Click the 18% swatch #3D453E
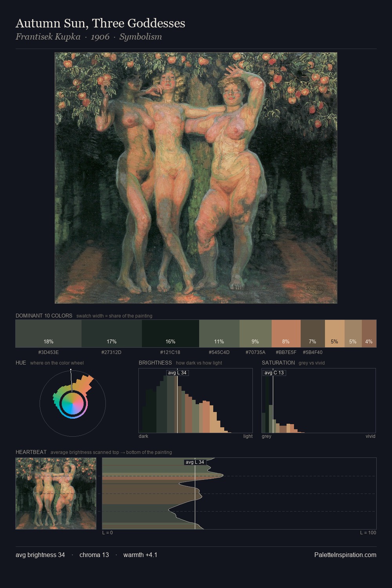Image resolution: width=392 pixels, height=588 pixels. pos(49,334)
